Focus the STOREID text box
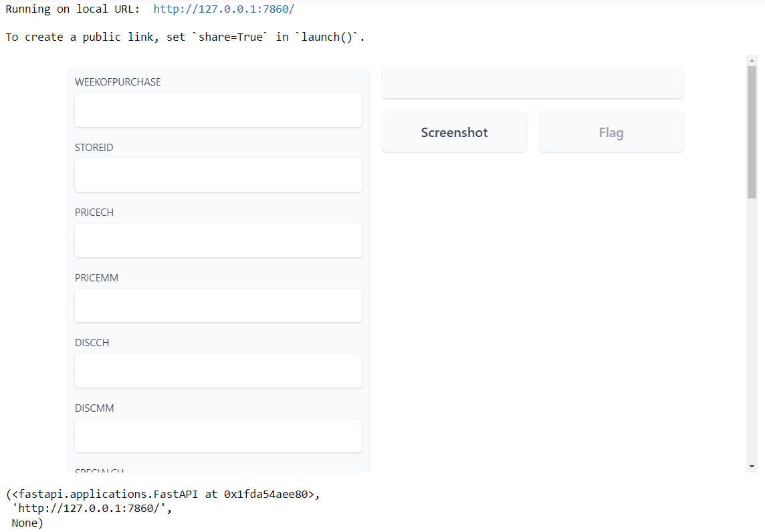Screen dimensions: 765x532 tap(219, 175)
